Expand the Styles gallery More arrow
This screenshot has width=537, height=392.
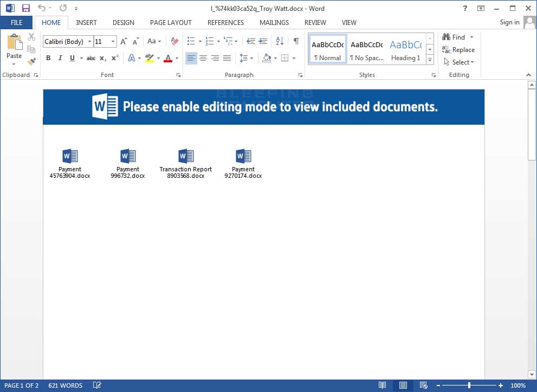point(430,60)
